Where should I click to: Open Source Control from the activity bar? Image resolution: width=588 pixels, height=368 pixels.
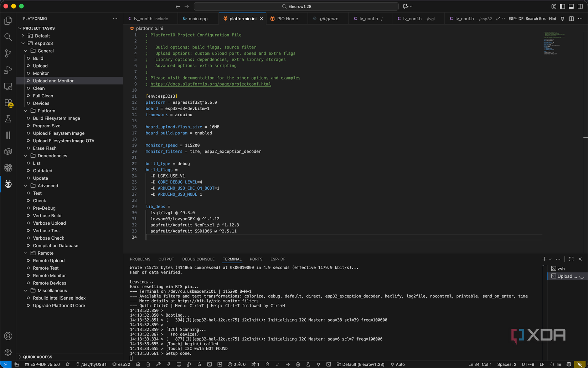click(x=8, y=53)
